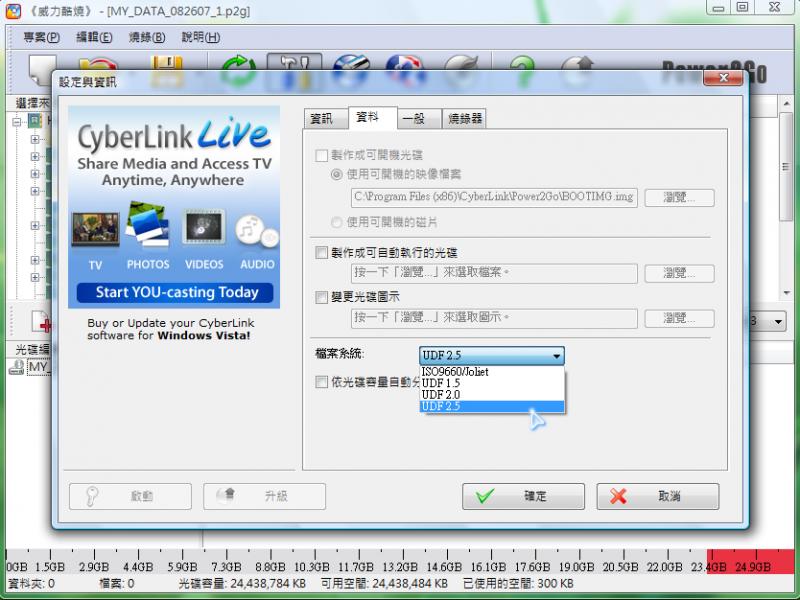The image size is (800, 600).
Task: Switch to the 燒錄器 tab
Action: tap(464, 119)
